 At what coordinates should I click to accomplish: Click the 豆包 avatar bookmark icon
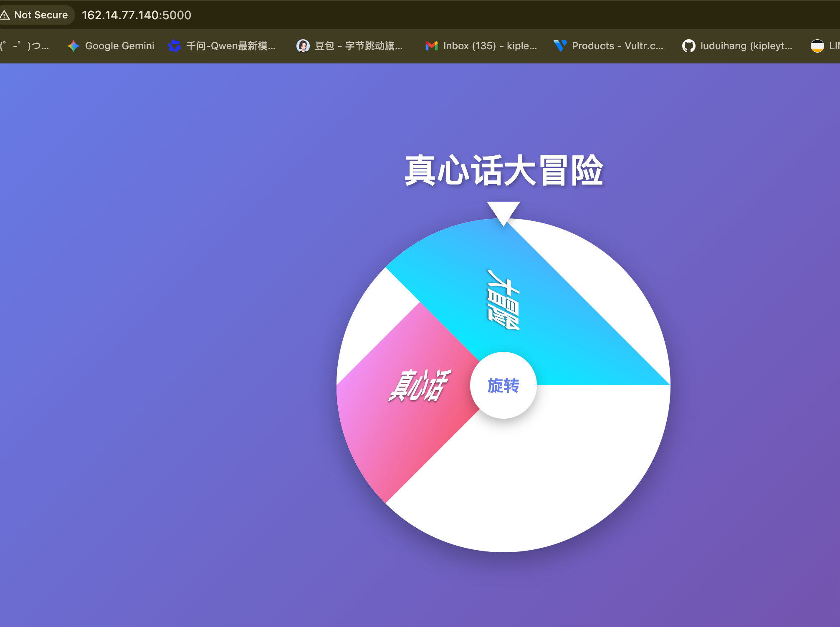303,46
